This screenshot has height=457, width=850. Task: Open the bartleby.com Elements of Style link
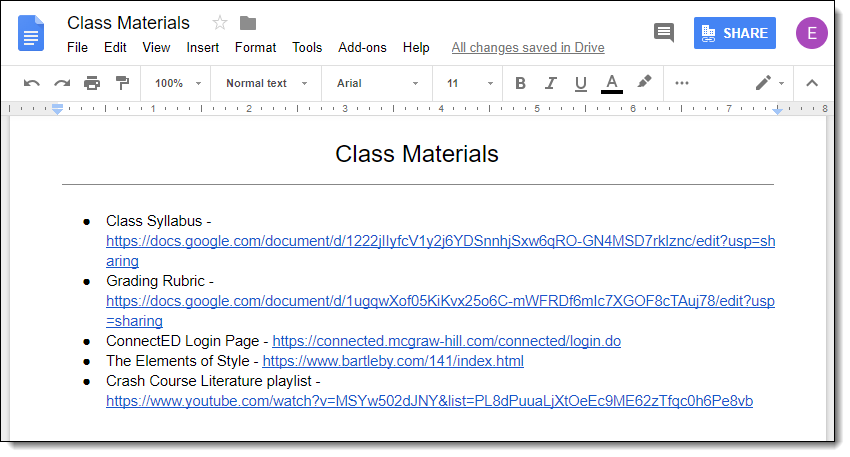click(x=393, y=361)
